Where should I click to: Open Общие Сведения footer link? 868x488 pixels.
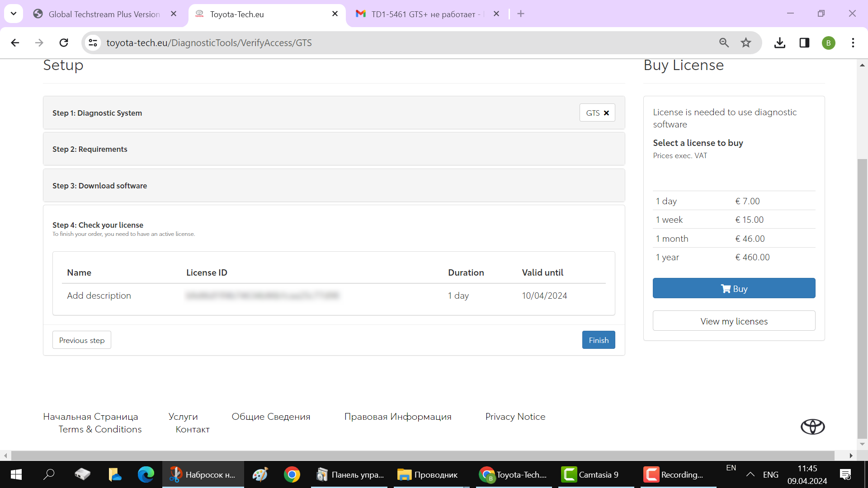click(x=271, y=417)
